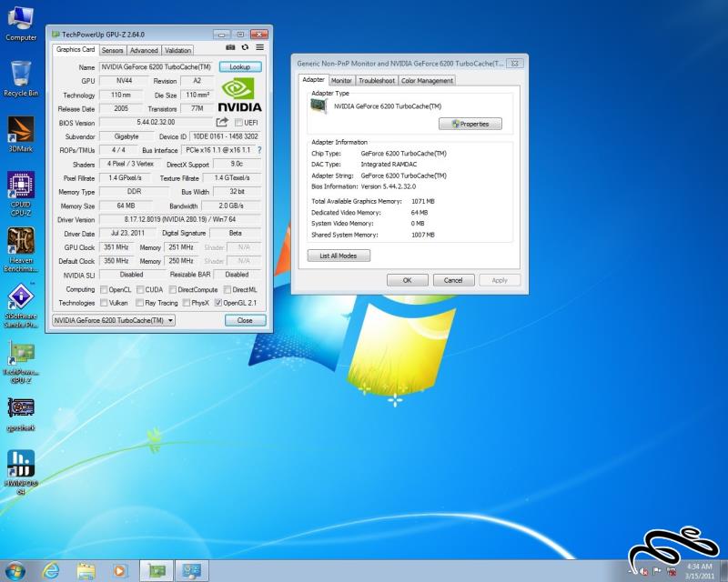728x582 pixels.
Task: Toggle the DirectML checkbox
Action: (227, 289)
